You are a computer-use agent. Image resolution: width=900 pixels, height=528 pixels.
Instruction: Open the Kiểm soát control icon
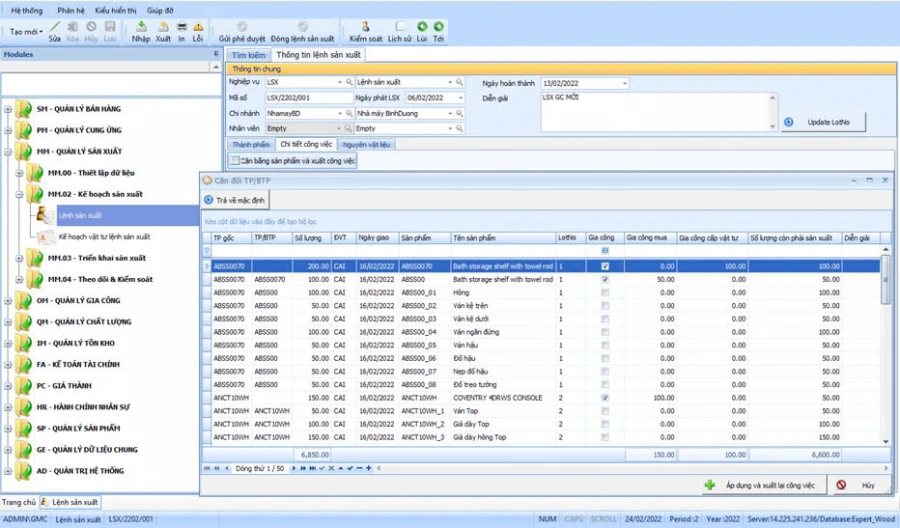click(365, 26)
